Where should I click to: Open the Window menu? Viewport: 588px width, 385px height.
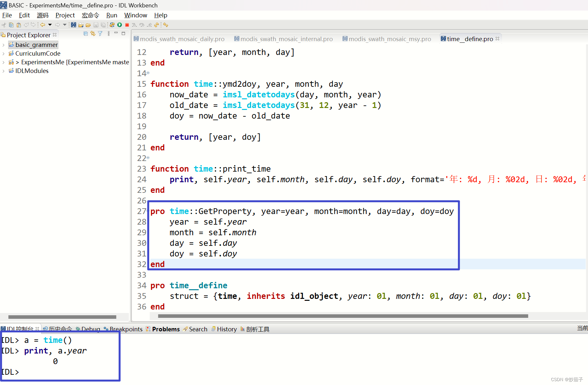[136, 15]
